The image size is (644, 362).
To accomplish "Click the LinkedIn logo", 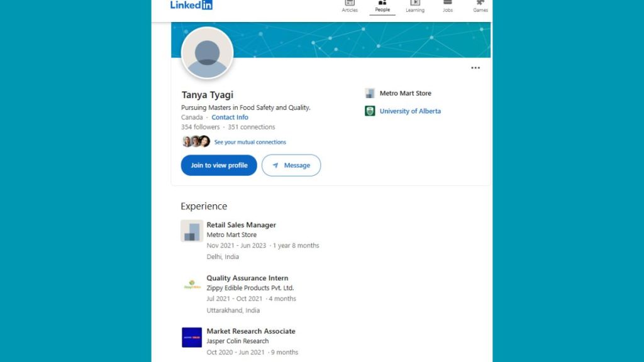I will point(191,5).
